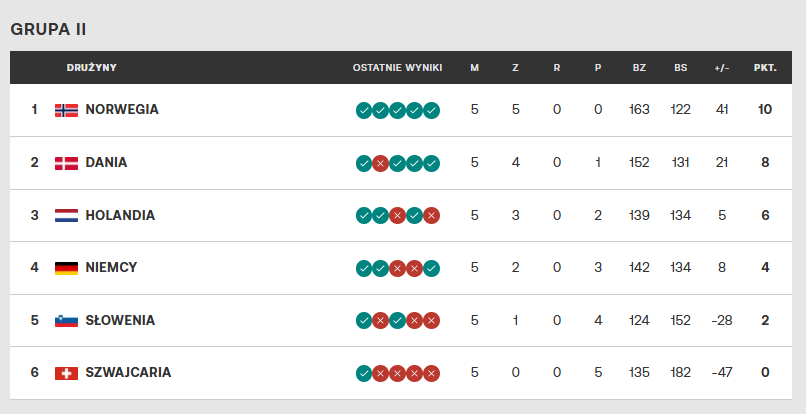Click Norwegia's 10 points value
This screenshot has height=414, width=806.
click(765, 110)
